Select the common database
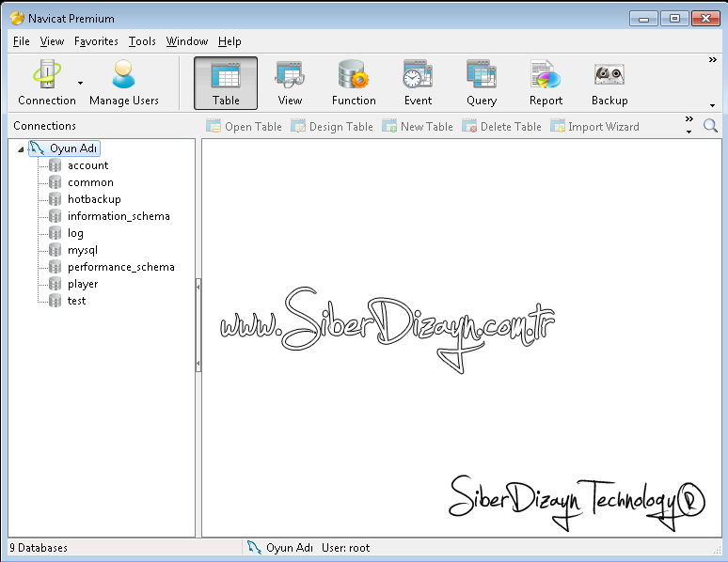This screenshot has height=562, width=728. coord(90,182)
